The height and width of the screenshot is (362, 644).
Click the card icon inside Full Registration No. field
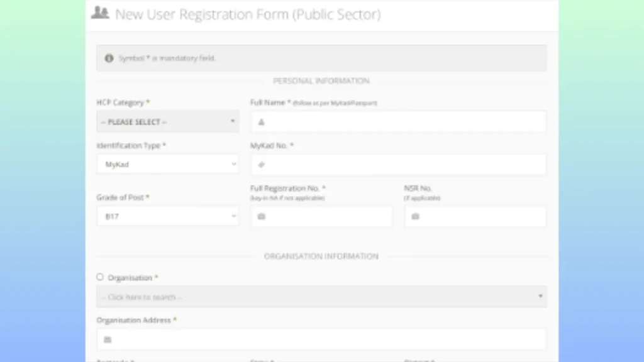[x=262, y=216]
